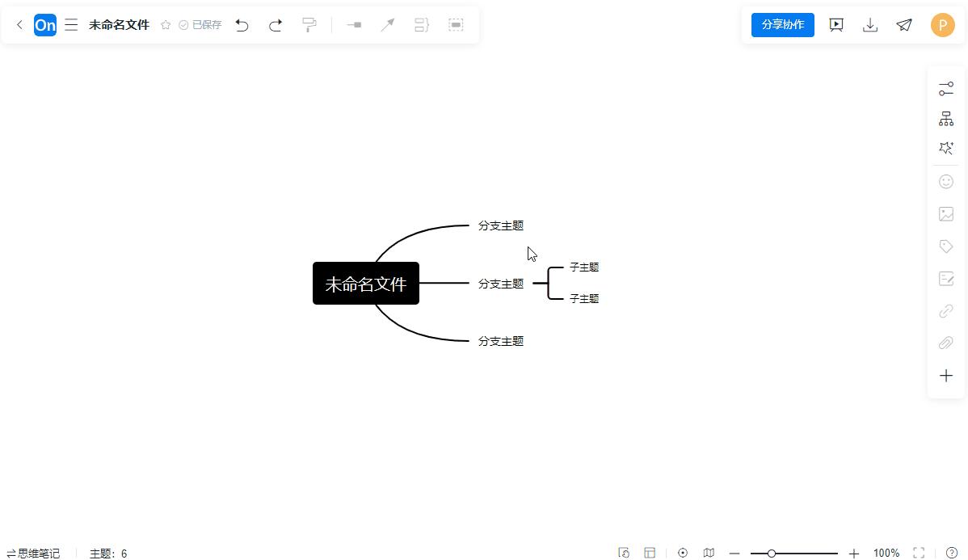
Task: Expand more tools with the plus icon
Action: tap(946, 375)
